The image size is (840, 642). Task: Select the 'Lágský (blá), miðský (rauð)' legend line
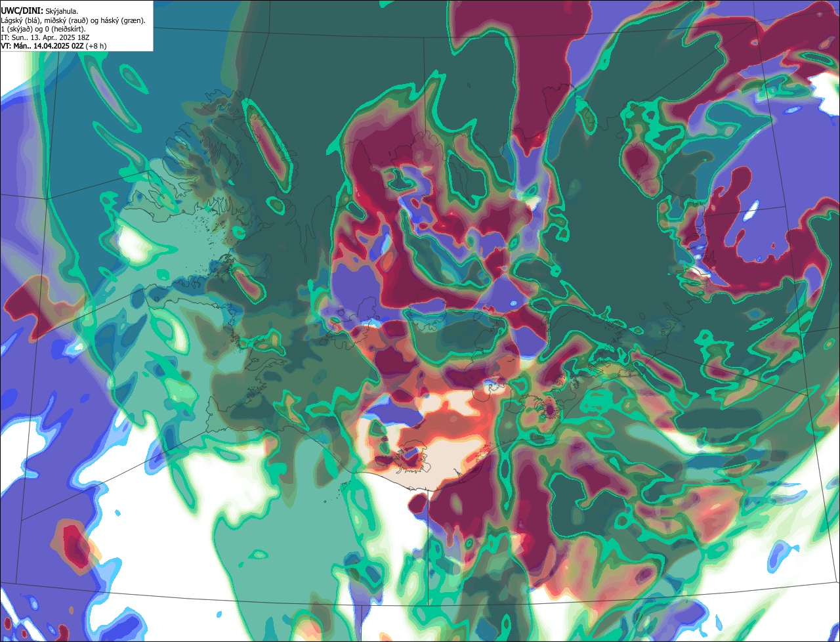click(x=73, y=20)
